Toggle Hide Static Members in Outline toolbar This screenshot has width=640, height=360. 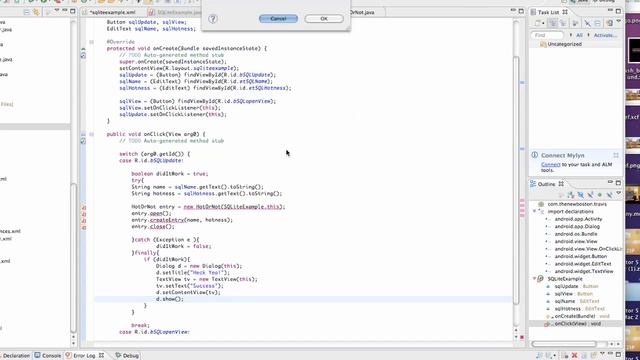590,196
